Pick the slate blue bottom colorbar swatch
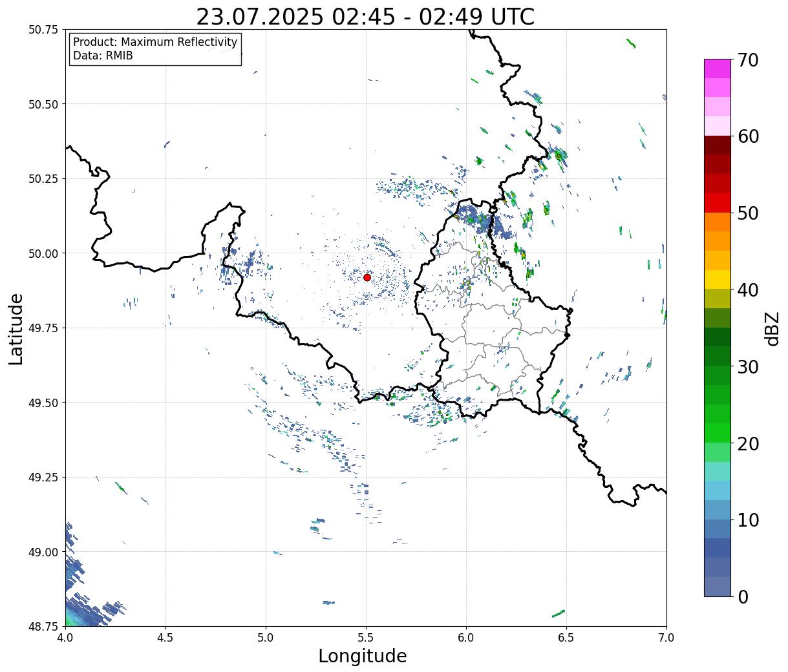The height and width of the screenshot is (672, 788). pos(718,586)
